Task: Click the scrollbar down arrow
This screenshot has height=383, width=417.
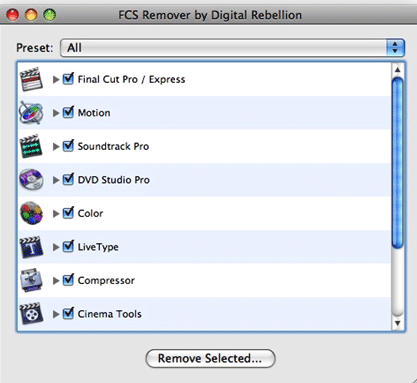Action: click(397, 323)
